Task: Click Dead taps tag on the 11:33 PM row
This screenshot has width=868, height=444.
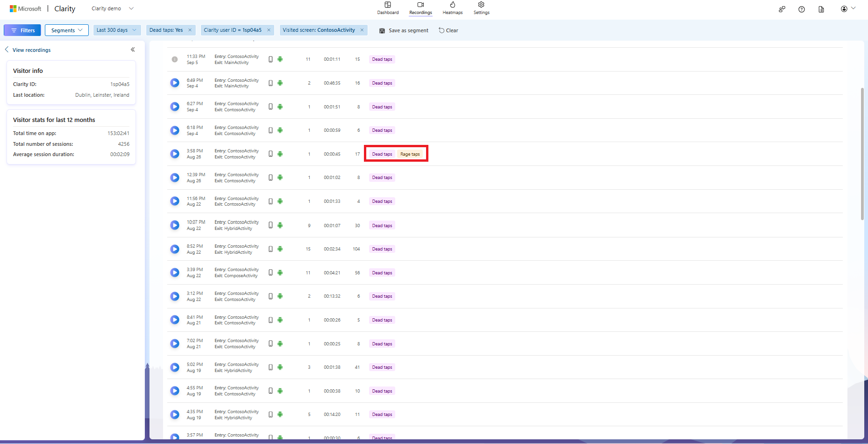Action: 382,59
